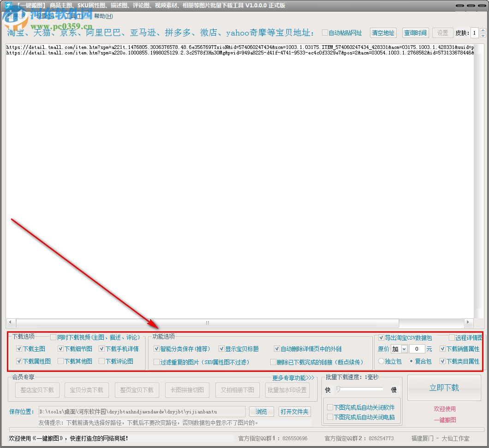The image size is (489, 448).
Task: Click the 立即下载 button
Action: point(444,388)
